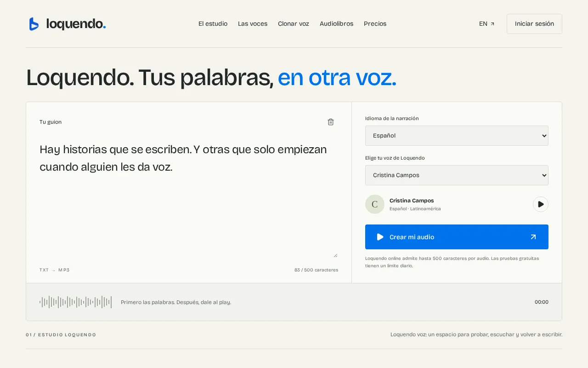Click the waveform graphic in player bar

(x=75, y=302)
